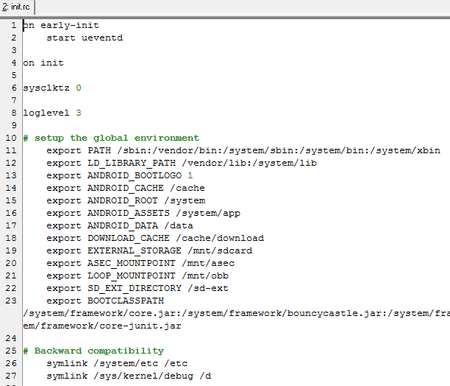Viewport: 450px width, 386px height.
Task: Click line number 1 in the gutter
Action: point(14,25)
